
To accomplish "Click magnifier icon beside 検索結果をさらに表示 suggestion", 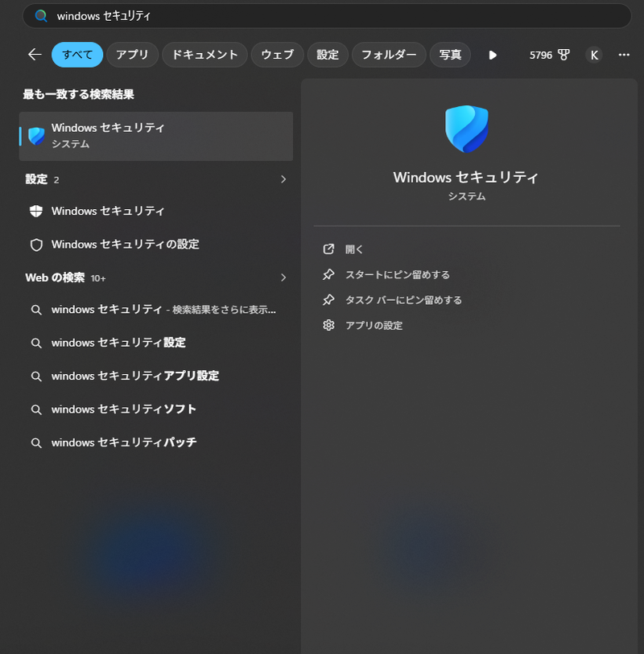I will (x=36, y=310).
